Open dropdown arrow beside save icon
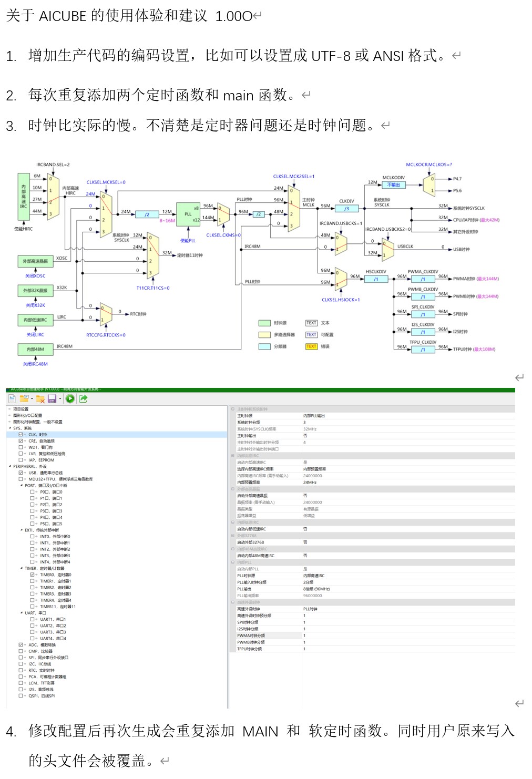 (60, 399)
